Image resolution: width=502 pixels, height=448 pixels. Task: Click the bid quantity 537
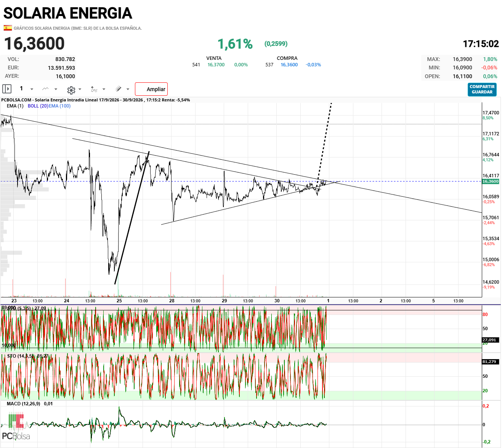click(269, 65)
